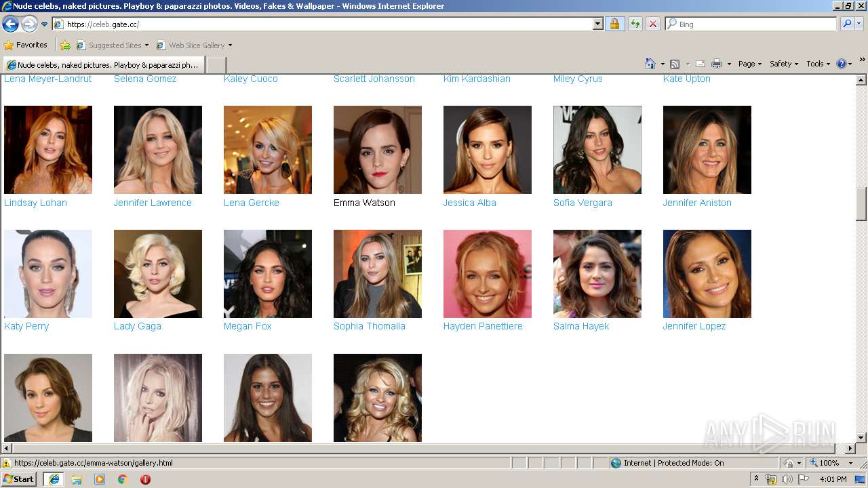
Task: Expand the Print options dropdown arrow
Action: (x=729, y=64)
